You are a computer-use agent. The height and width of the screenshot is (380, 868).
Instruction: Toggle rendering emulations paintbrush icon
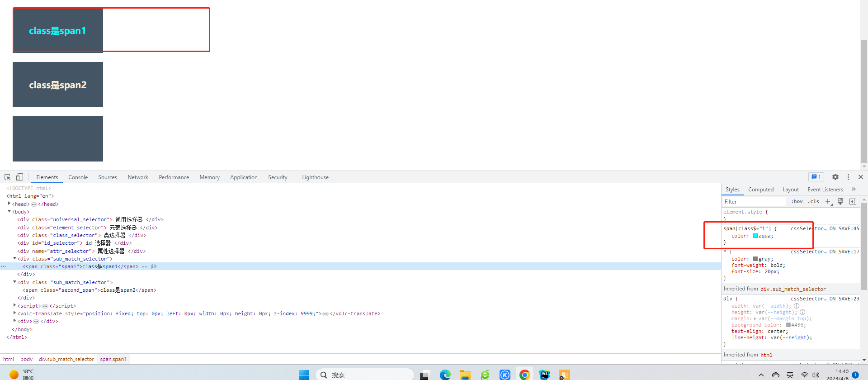[x=840, y=201]
